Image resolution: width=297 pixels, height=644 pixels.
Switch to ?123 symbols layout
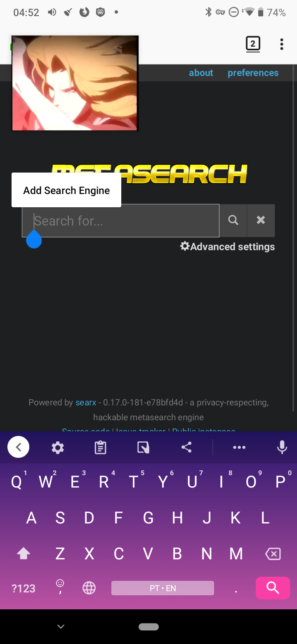(x=23, y=588)
